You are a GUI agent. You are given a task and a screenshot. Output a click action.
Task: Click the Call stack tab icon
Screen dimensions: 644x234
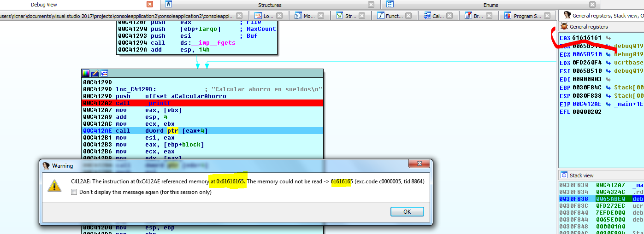point(428,16)
